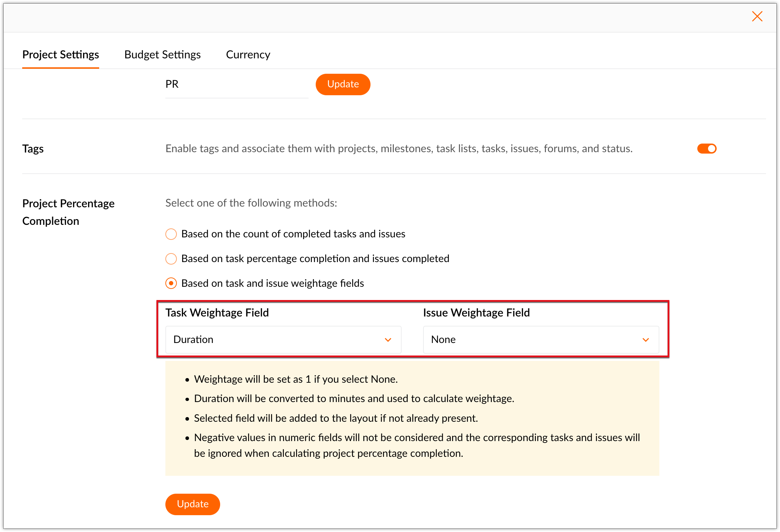Switch to the Budget Settings tab

[162, 55]
